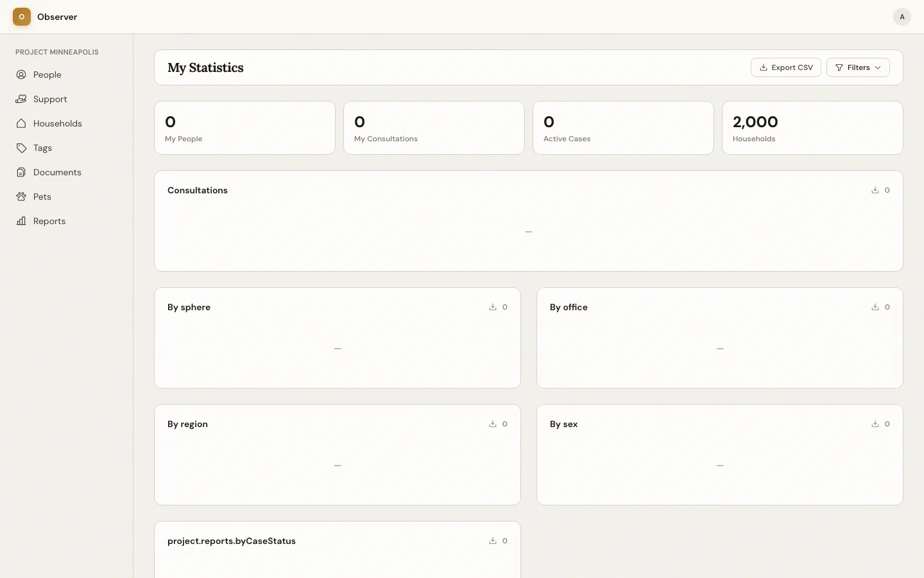Expand the Filters dropdown

pos(858,67)
